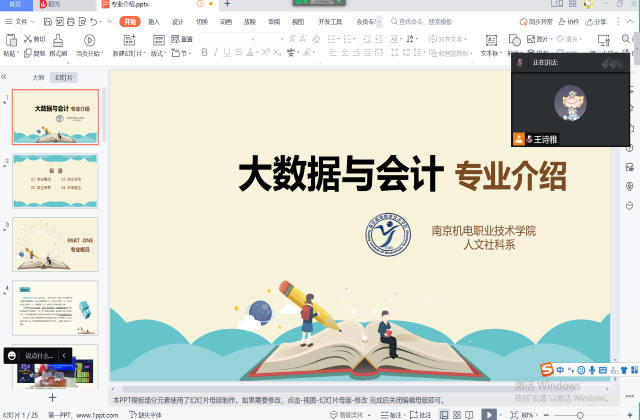Toggle the 批注 comments button
Image resolution: width=640 pixels, height=420 pixels.
pos(421,414)
